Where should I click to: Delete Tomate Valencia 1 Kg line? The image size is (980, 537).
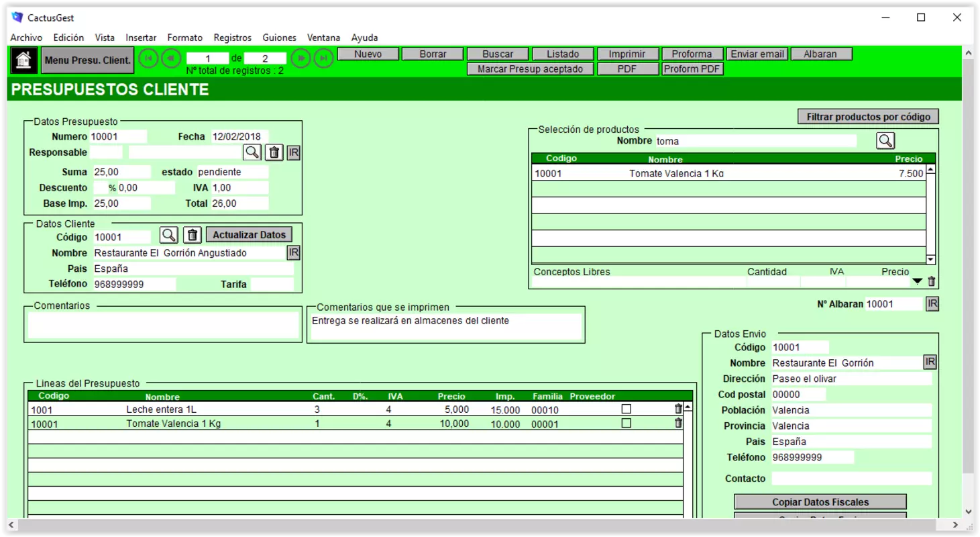point(678,423)
